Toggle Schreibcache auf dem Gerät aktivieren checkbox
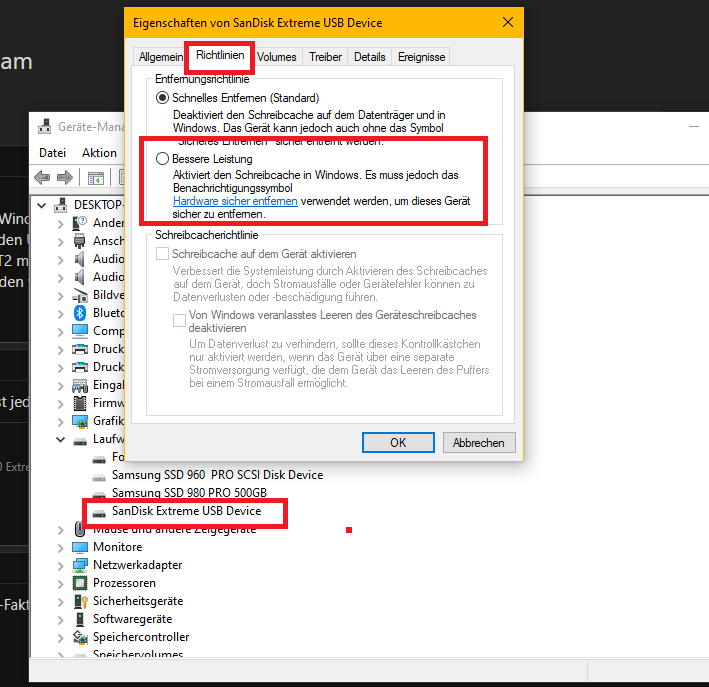This screenshot has width=709, height=687. pos(162,253)
